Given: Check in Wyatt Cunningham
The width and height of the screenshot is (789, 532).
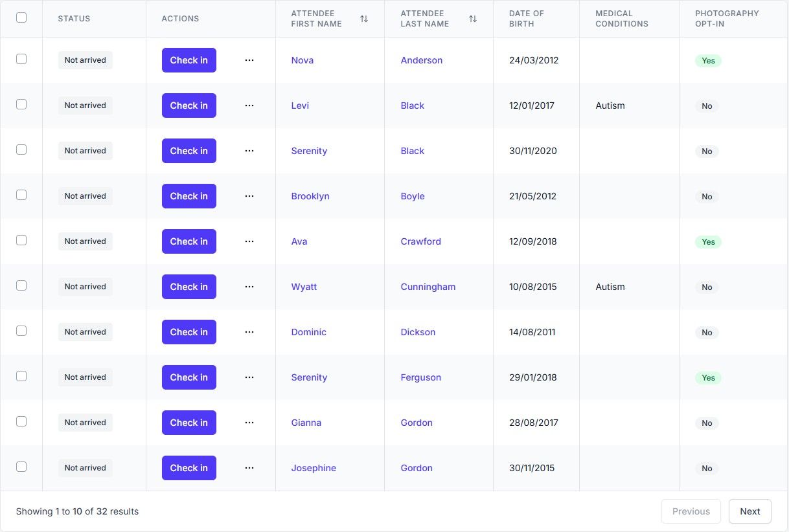Looking at the screenshot, I should point(189,287).
